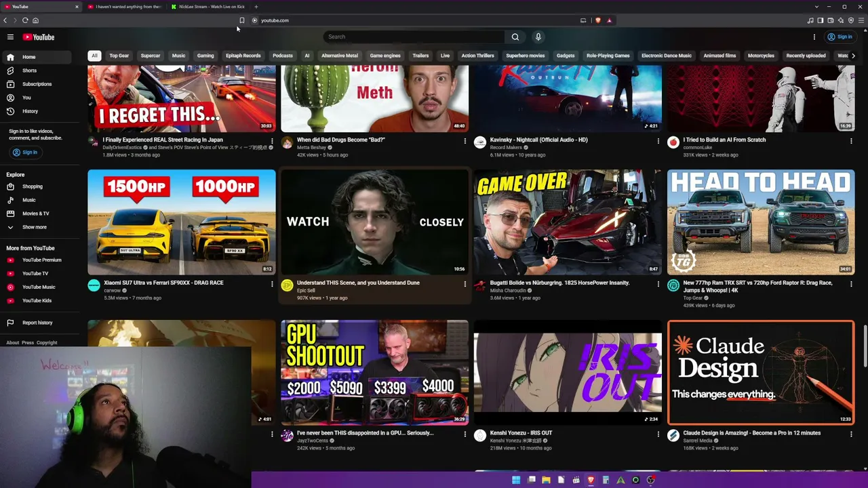Image resolution: width=868 pixels, height=488 pixels.
Task: Open the Claude Design video thumbnail
Action: pyautogui.click(x=761, y=372)
